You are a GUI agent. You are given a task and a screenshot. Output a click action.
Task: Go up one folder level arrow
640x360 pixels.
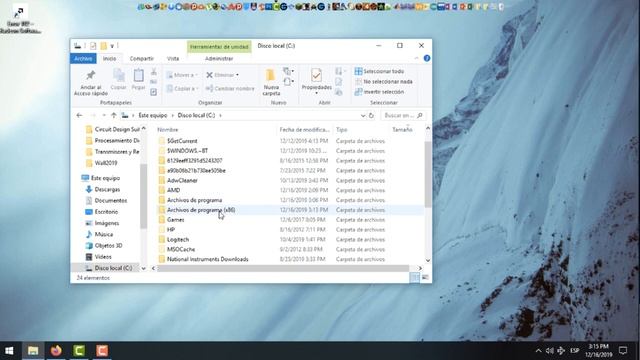pyautogui.click(x=114, y=116)
